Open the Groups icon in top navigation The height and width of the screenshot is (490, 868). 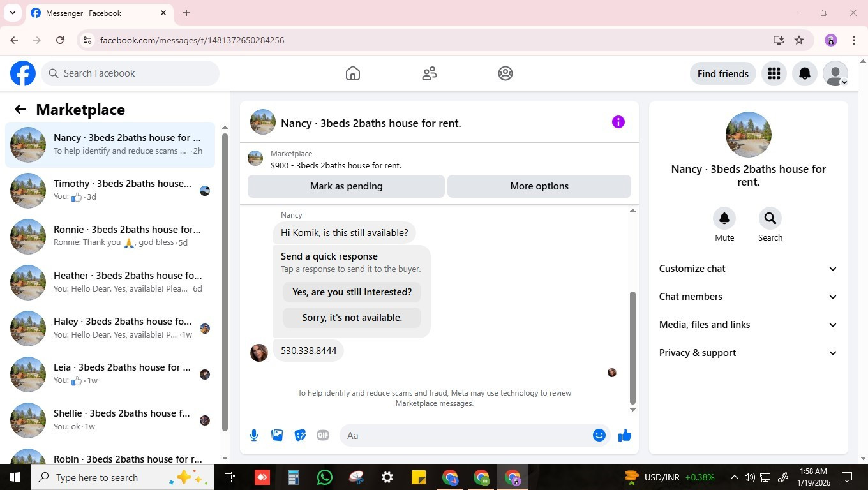(x=505, y=73)
